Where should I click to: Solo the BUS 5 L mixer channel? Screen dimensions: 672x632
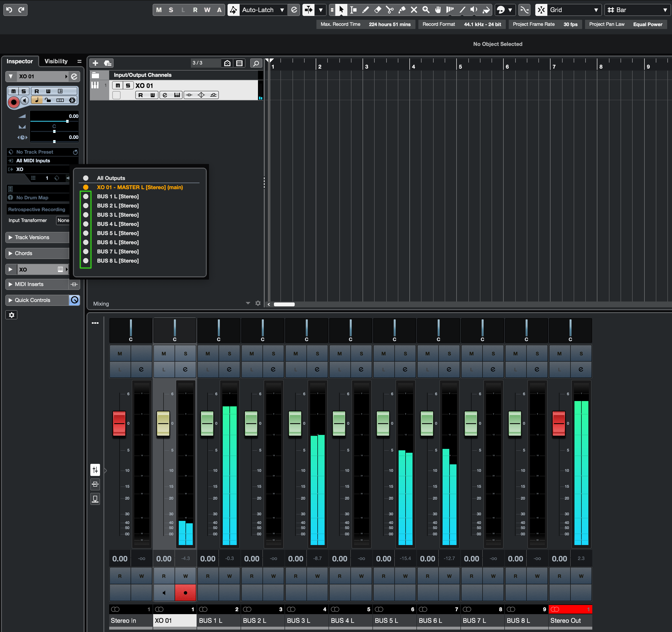405,354
